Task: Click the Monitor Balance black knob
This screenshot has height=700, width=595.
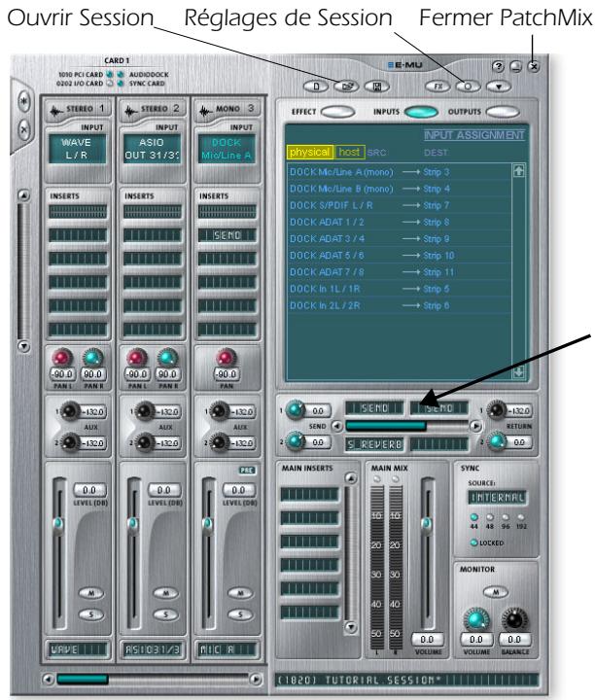Action: (x=514, y=619)
